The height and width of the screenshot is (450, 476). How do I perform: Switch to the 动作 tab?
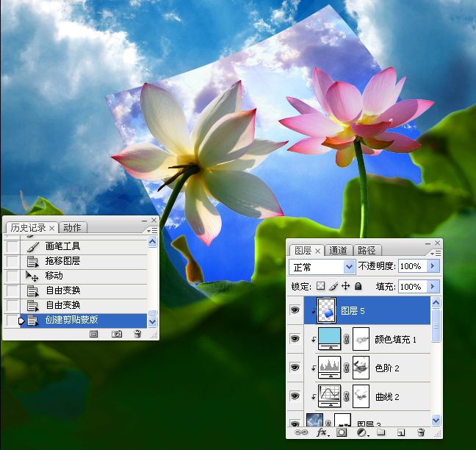(x=72, y=228)
